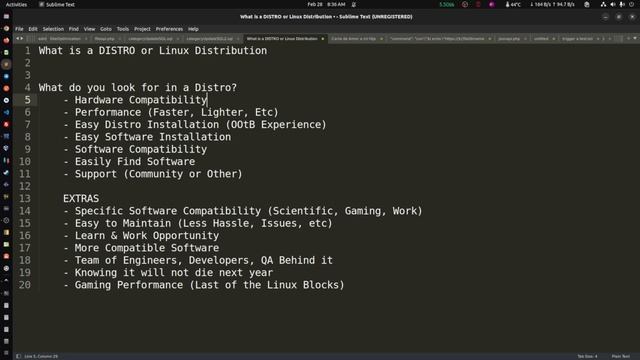The height and width of the screenshot is (360, 640).
Task: Click the 'Gaming Performance (Last of the Linux Blocks)' line
Action: pyautogui.click(x=204, y=285)
